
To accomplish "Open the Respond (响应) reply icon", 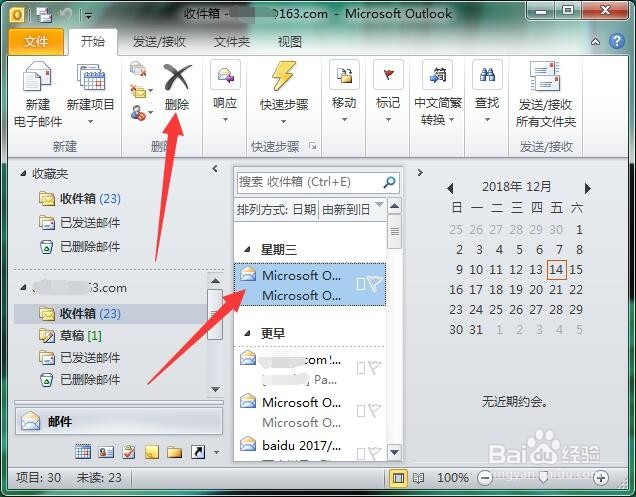I will point(226,75).
